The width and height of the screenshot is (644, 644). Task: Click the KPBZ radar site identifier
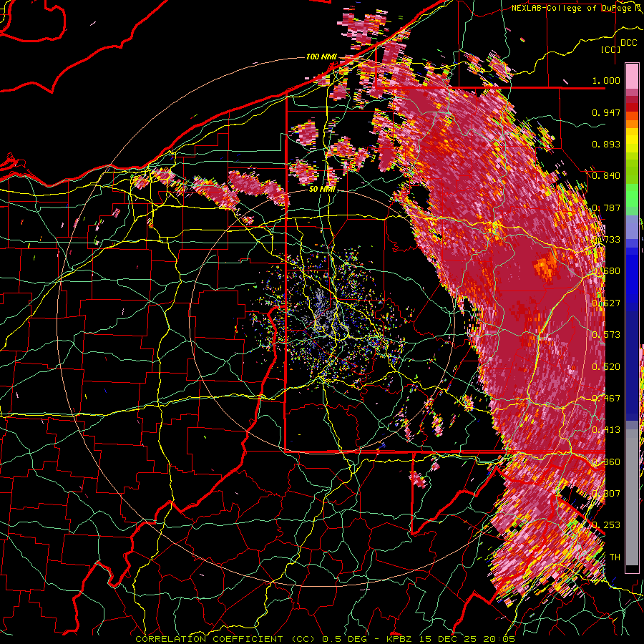pos(401,639)
